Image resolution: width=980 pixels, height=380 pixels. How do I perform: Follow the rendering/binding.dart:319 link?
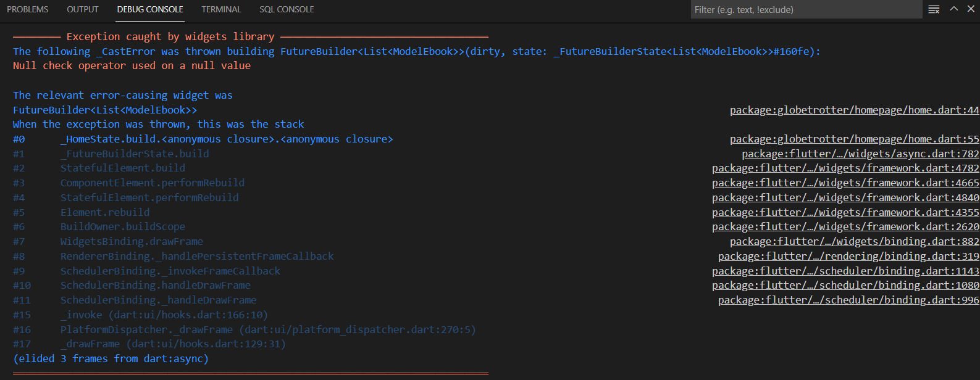[x=848, y=256]
